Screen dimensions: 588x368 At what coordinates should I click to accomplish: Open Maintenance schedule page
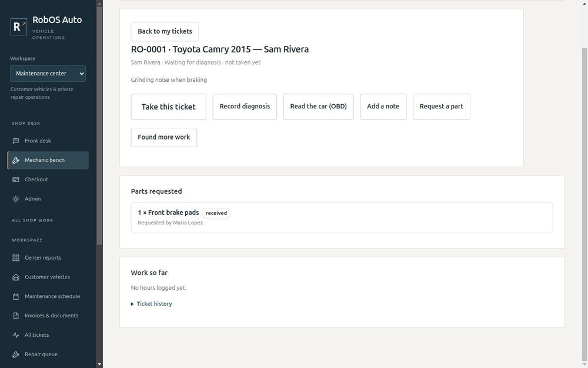pos(48,296)
